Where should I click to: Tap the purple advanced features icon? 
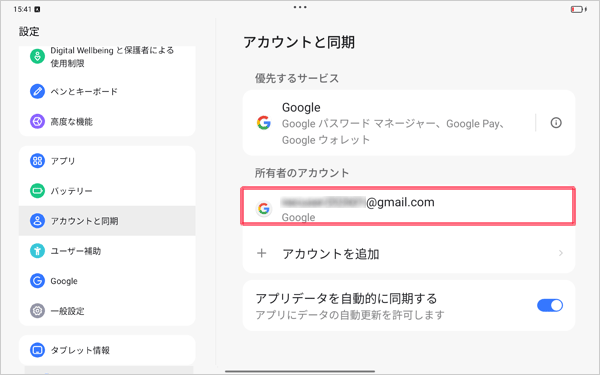coord(37,121)
